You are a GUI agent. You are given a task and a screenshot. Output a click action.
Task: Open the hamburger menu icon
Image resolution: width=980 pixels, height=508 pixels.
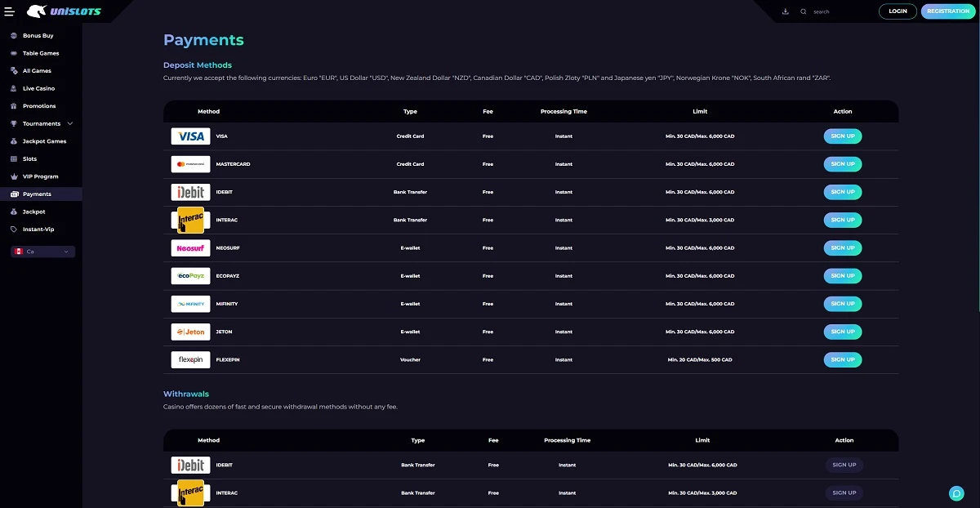9,11
